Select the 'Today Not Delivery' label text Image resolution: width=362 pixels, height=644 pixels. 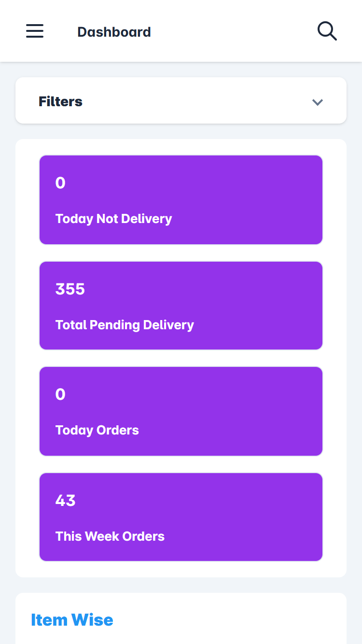tap(113, 219)
